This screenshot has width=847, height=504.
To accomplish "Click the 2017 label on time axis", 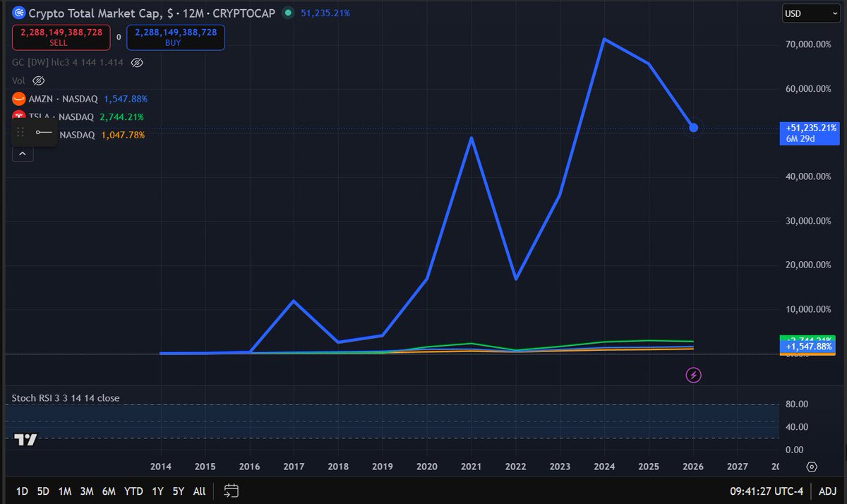I will coord(294,467).
